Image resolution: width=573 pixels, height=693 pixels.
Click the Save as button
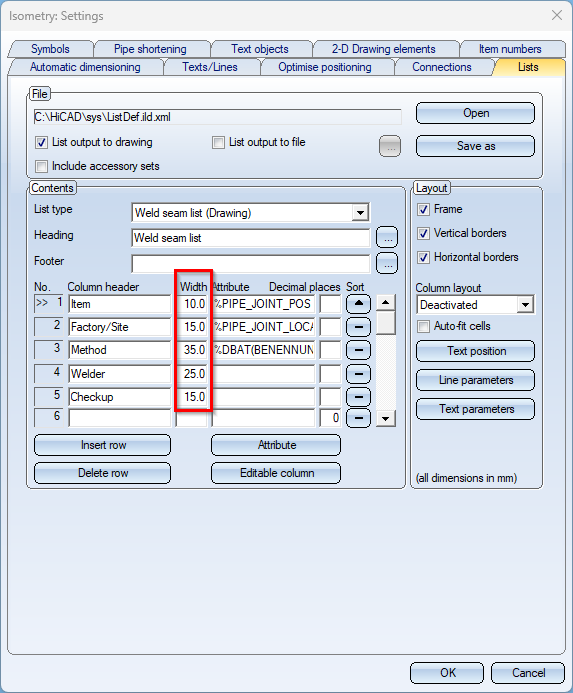tap(475, 146)
